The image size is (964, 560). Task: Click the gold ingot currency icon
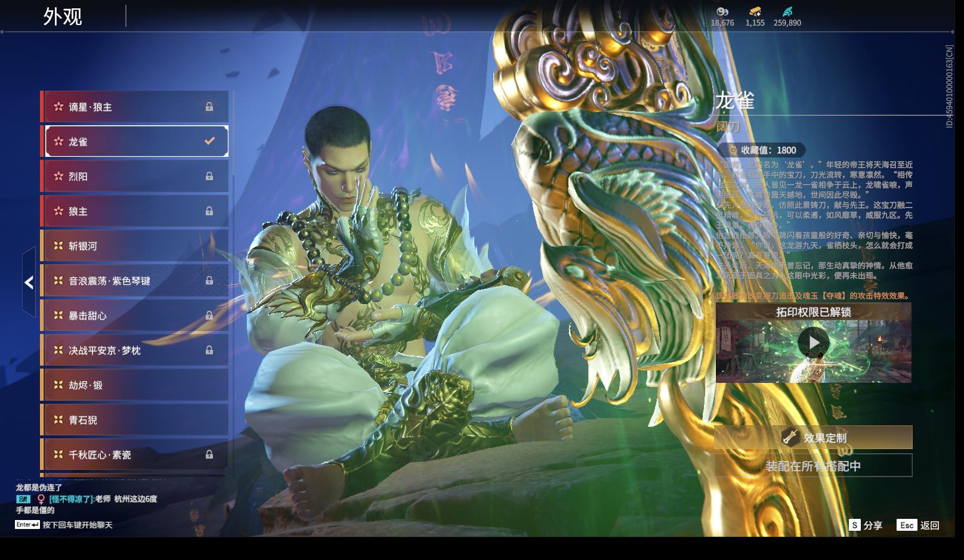point(755,11)
